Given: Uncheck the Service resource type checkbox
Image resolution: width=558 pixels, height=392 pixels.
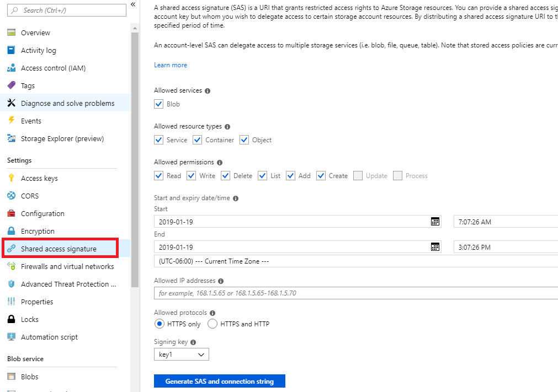Looking at the screenshot, I should coord(159,140).
